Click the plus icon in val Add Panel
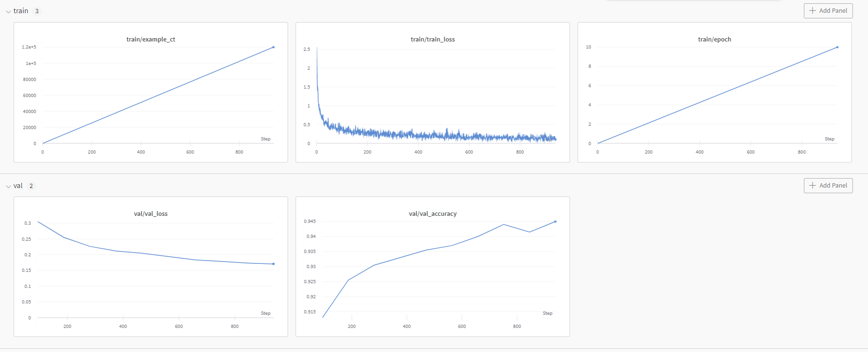868x352 pixels. pos(812,185)
